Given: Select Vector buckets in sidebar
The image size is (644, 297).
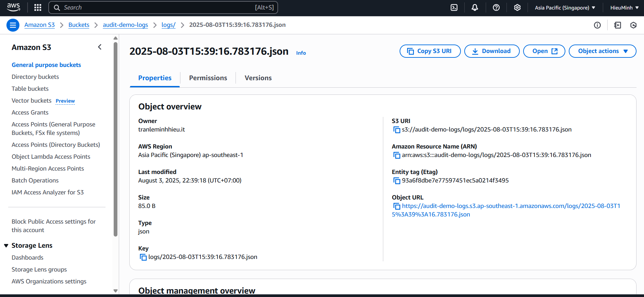Looking at the screenshot, I should pyautogui.click(x=31, y=101).
